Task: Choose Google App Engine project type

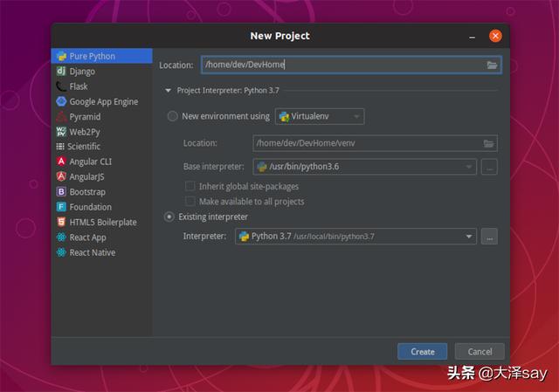Action: (x=102, y=101)
